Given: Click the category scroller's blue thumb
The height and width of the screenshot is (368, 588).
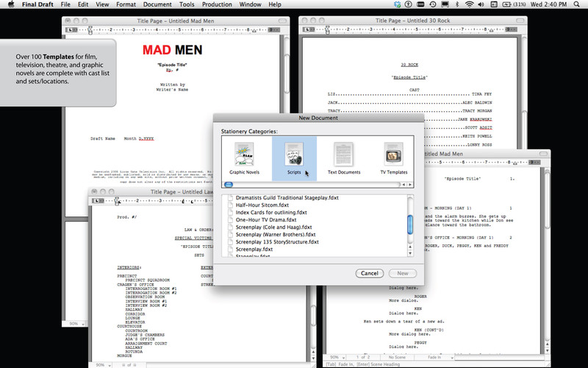Looking at the screenshot, I should point(229,185).
